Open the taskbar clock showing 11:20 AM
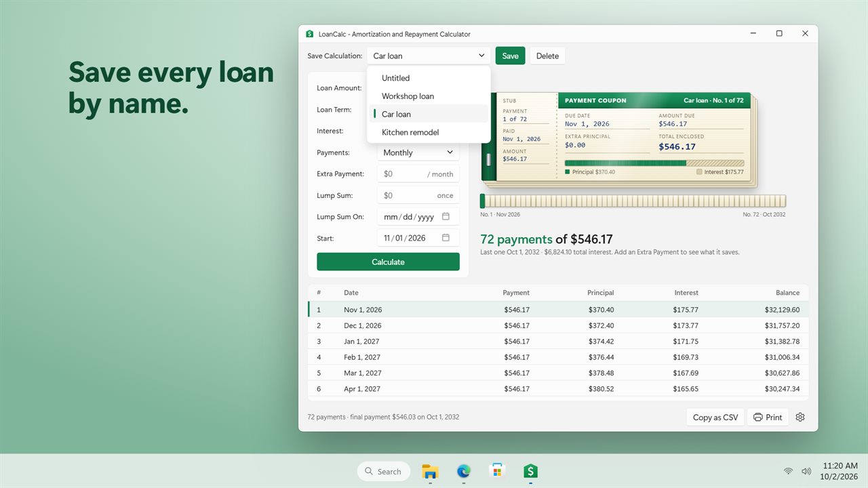The width and height of the screenshot is (868, 488). [x=840, y=471]
